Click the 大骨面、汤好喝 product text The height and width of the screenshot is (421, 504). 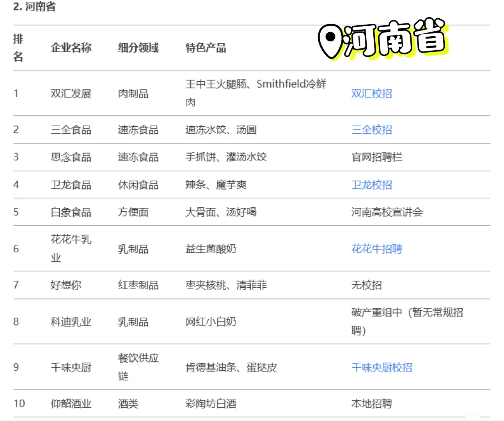tap(221, 212)
